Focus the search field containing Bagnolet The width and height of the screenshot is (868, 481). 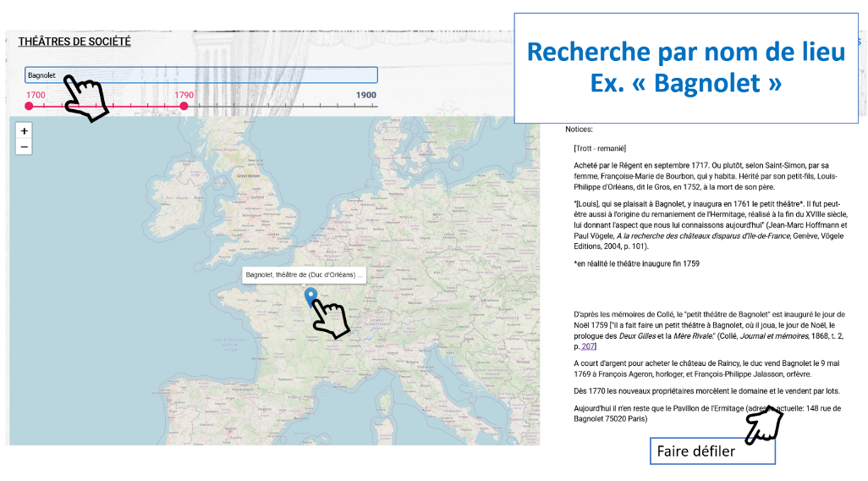tap(201, 75)
